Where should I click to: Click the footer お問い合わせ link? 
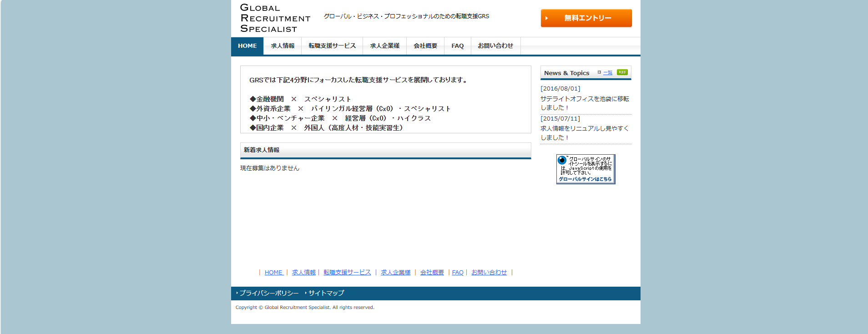489,273
